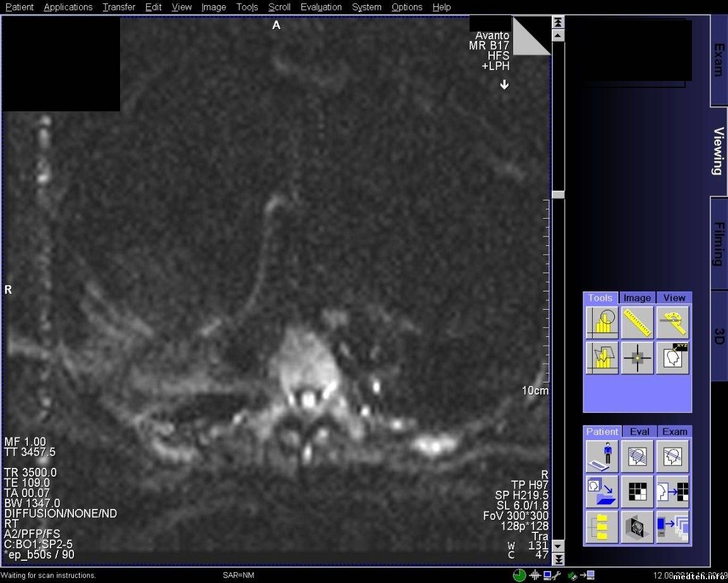Open the 3D side tab
Viewport: 728px width, 583px height.
point(719,335)
